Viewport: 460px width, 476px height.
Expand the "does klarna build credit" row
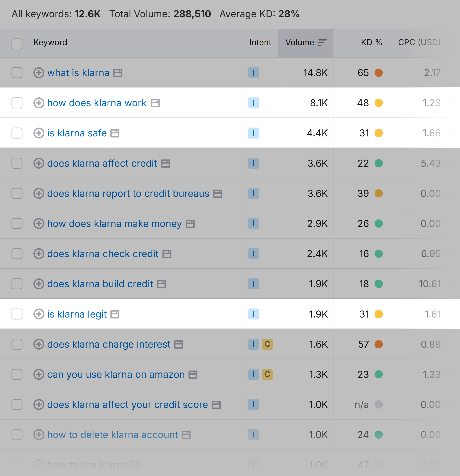click(x=39, y=284)
